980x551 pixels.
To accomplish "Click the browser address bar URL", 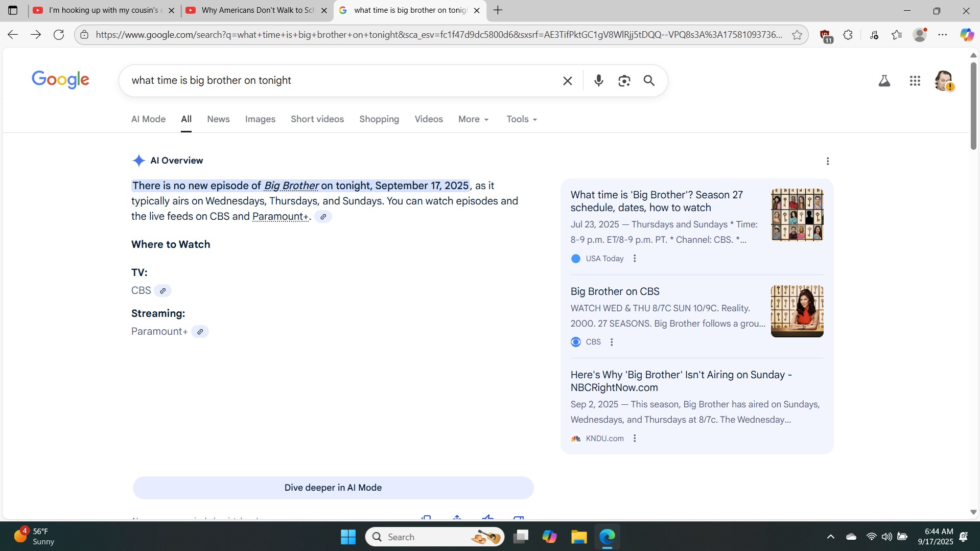I will 438,35.
